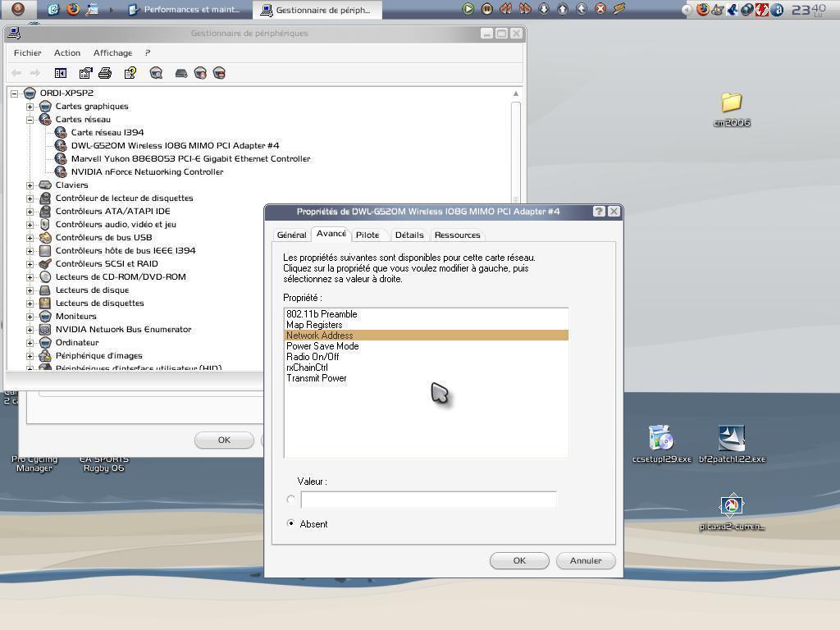This screenshot has height=630, width=840.
Task: Click OK in the adapter properties dialog
Action: (519, 560)
